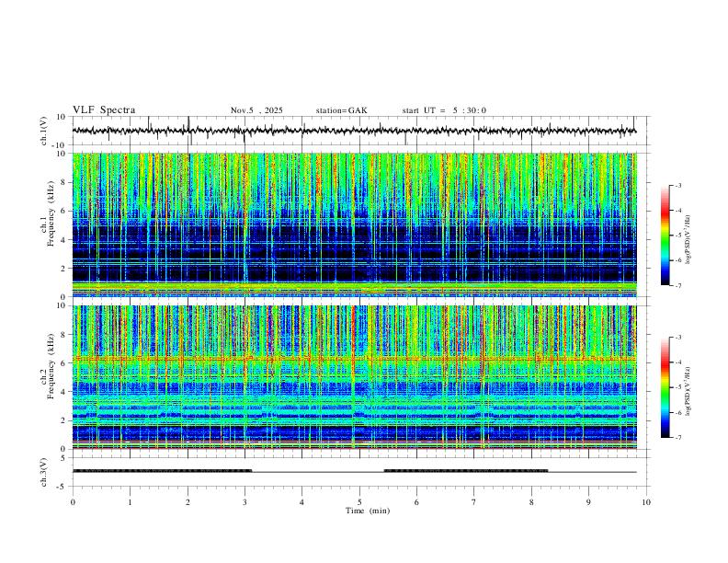
Task: Click time axis tick label "6"
Action: (x=417, y=502)
